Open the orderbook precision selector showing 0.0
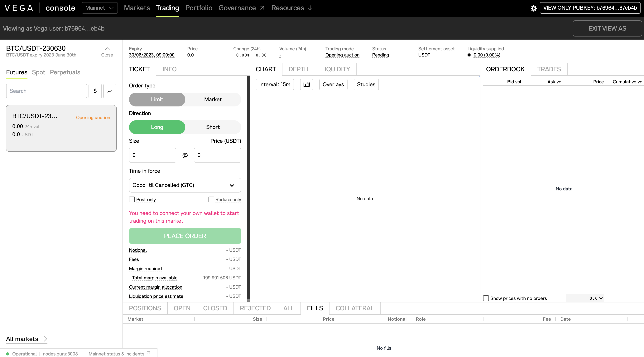The width and height of the screenshot is (644, 357). pyautogui.click(x=596, y=298)
